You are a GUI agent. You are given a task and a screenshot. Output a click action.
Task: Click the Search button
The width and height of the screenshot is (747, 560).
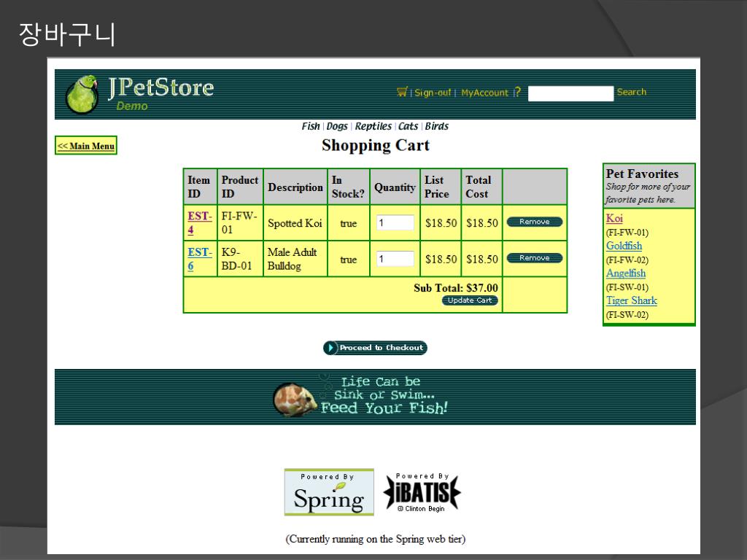[632, 92]
